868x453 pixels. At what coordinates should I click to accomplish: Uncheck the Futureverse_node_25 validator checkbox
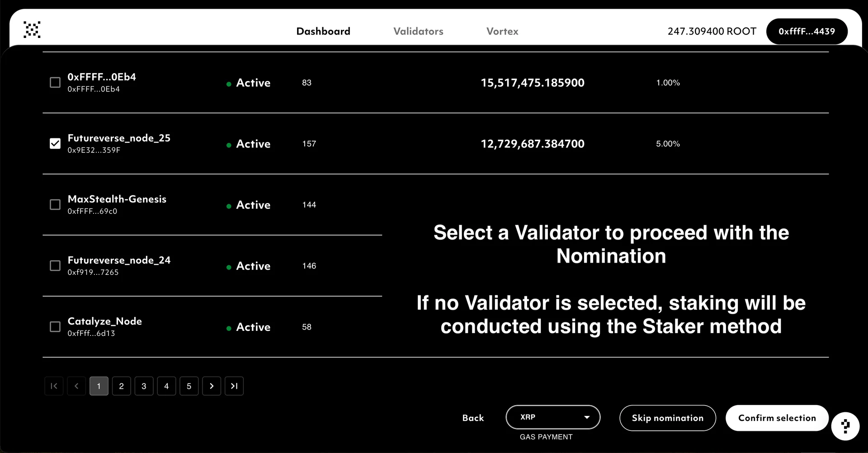coord(55,144)
